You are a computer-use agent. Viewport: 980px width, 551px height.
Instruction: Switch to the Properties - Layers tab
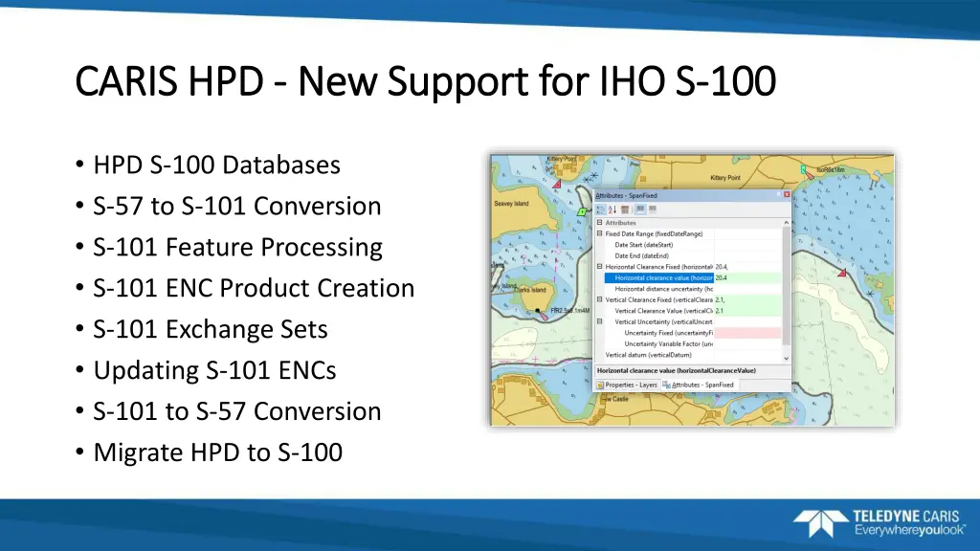[627, 385]
